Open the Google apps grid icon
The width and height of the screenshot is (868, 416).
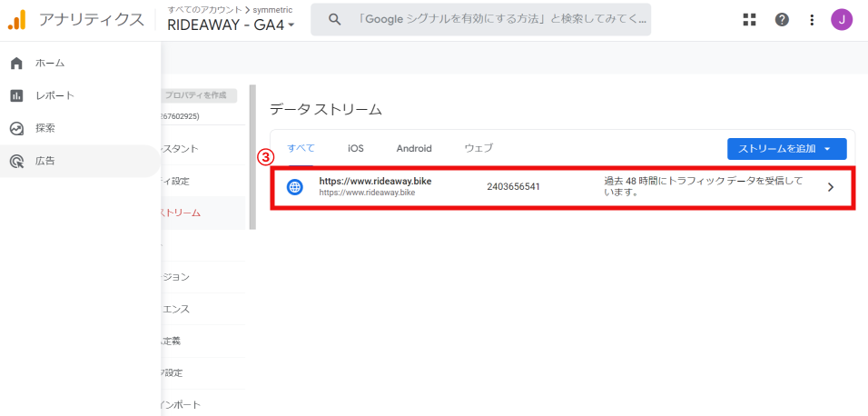pos(749,20)
